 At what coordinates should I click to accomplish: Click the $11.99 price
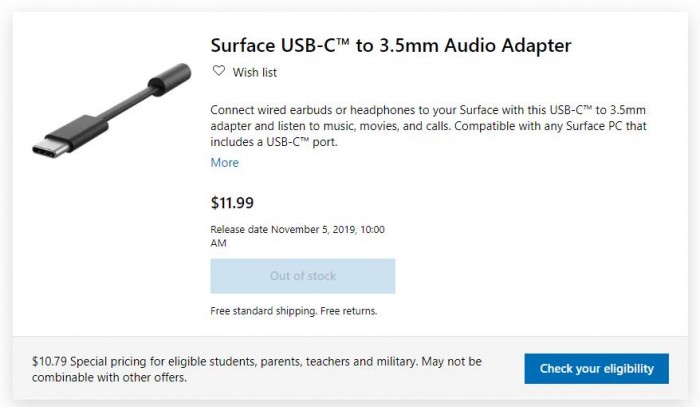click(x=232, y=203)
